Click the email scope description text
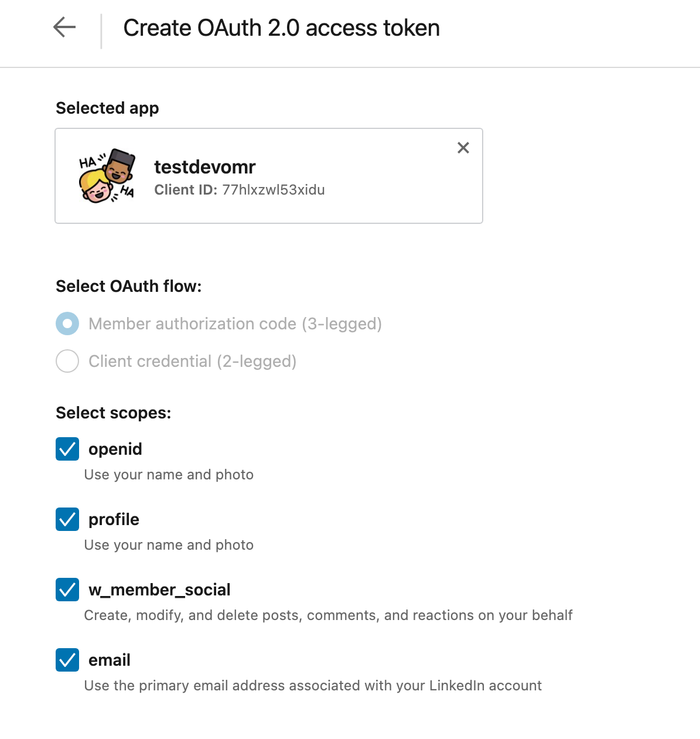This screenshot has height=739, width=700. (x=313, y=686)
